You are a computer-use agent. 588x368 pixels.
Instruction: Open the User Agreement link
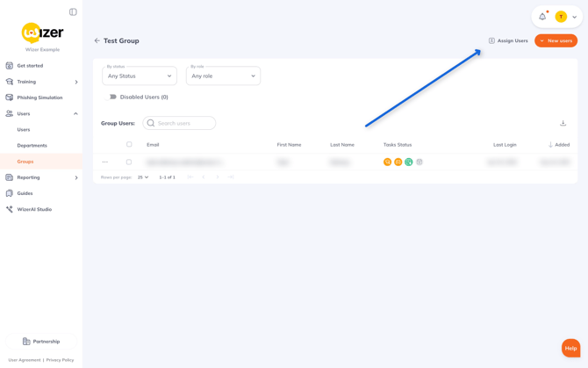[x=25, y=360]
